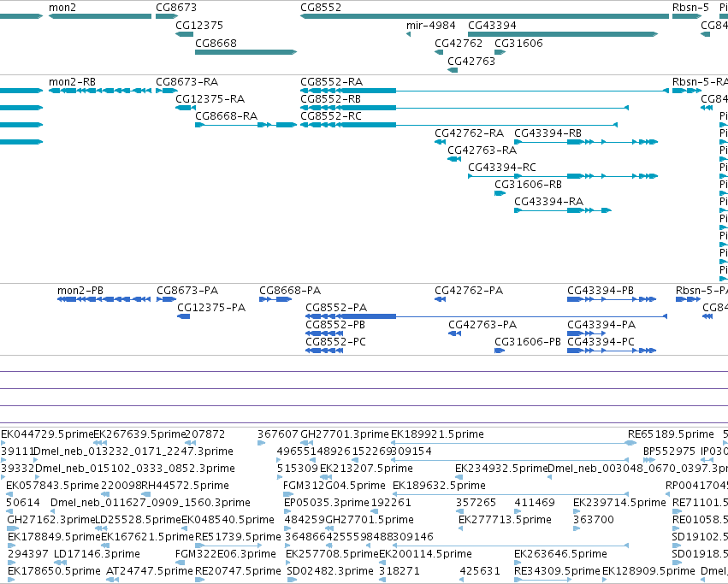728x584 pixels.
Task: Click the CG43394-RA transcript label
Action: (x=549, y=202)
